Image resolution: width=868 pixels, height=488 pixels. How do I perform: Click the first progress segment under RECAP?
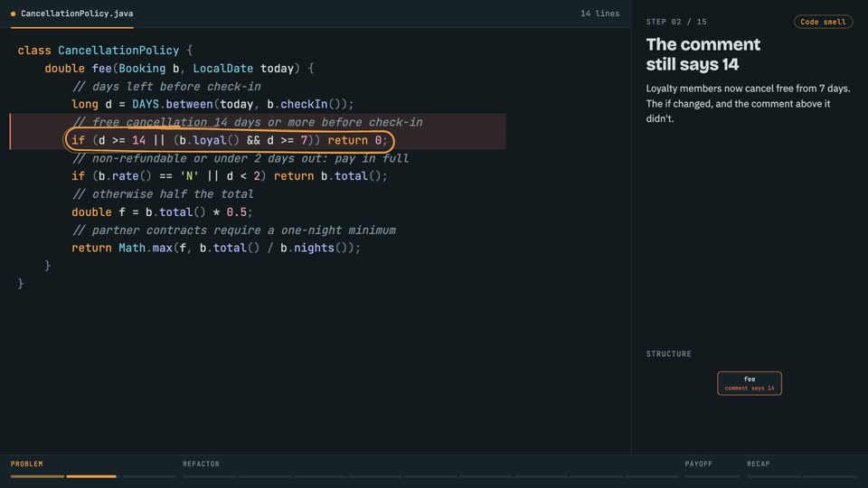pos(773,476)
